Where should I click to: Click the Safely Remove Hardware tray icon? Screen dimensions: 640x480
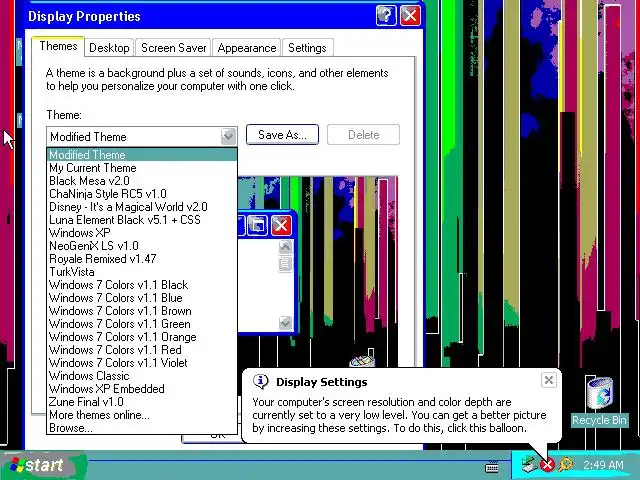tap(529, 464)
